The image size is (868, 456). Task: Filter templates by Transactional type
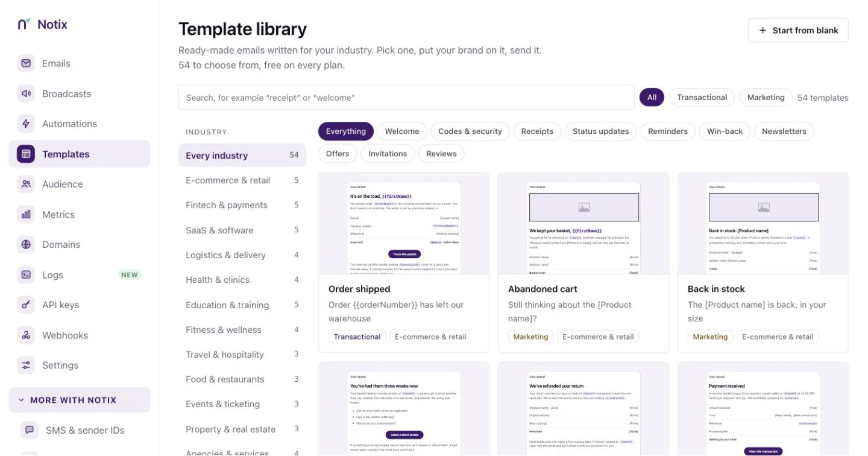702,97
